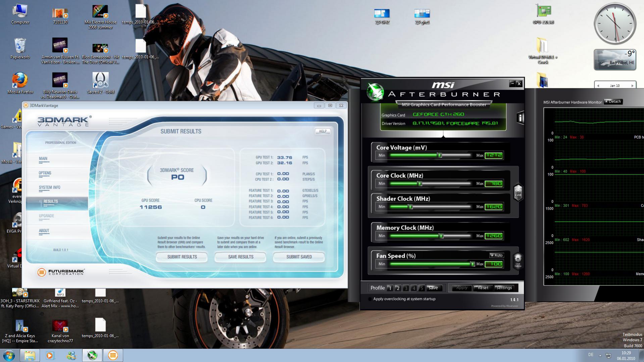This screenshot has height=362, width=644.
Task: Launch Windows Media Player from taskbar
Action: [50, 355]
